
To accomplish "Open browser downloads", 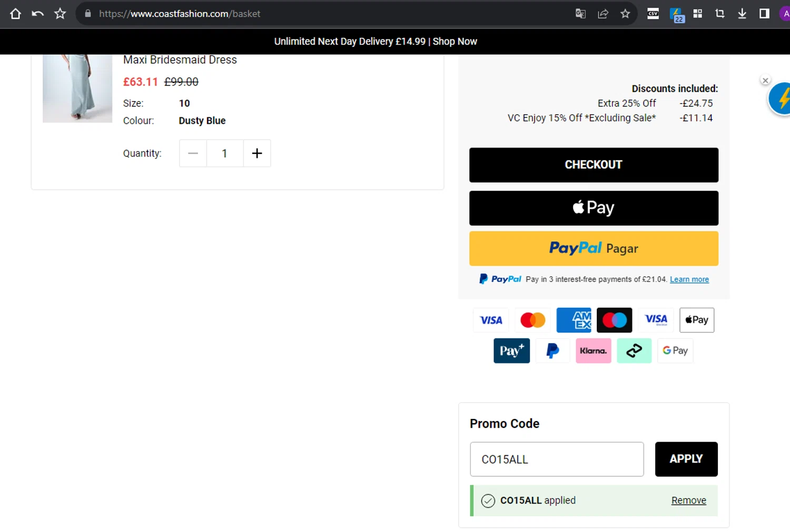I will pos(742,14).
